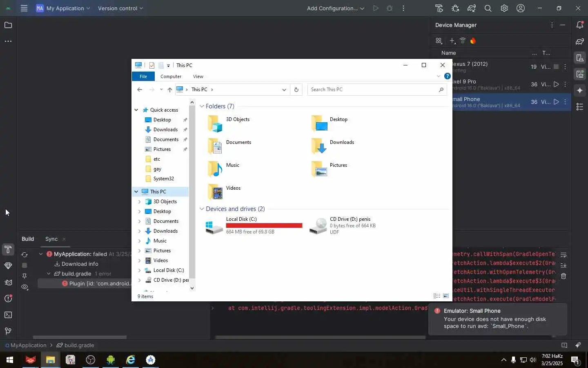
Task: Open the IDE Settings gear icon
Action: tap(504, 8)
